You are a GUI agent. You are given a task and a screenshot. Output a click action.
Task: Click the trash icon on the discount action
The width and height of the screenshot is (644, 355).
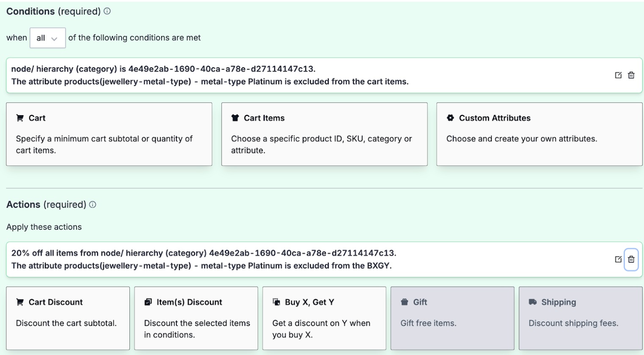coord(631,260)
